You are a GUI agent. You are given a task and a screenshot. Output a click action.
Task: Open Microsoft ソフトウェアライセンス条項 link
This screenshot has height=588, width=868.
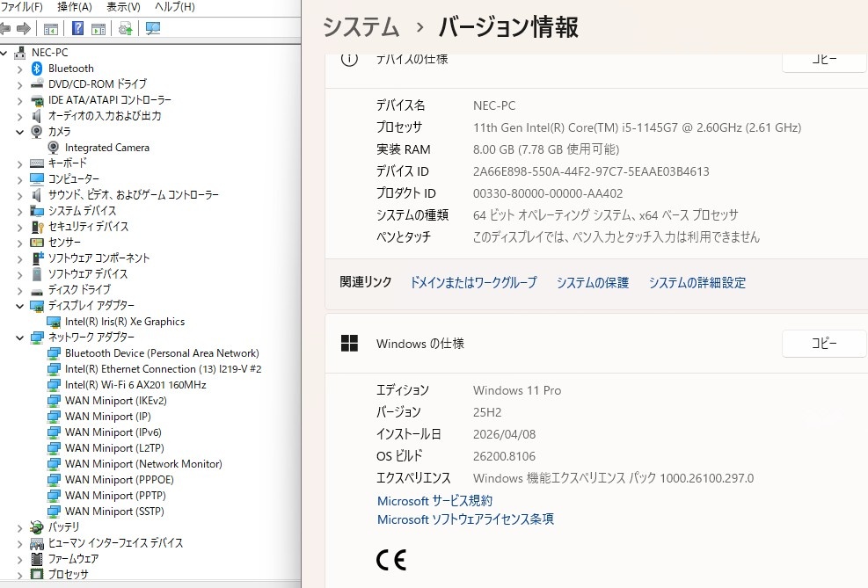pos(465,519)
